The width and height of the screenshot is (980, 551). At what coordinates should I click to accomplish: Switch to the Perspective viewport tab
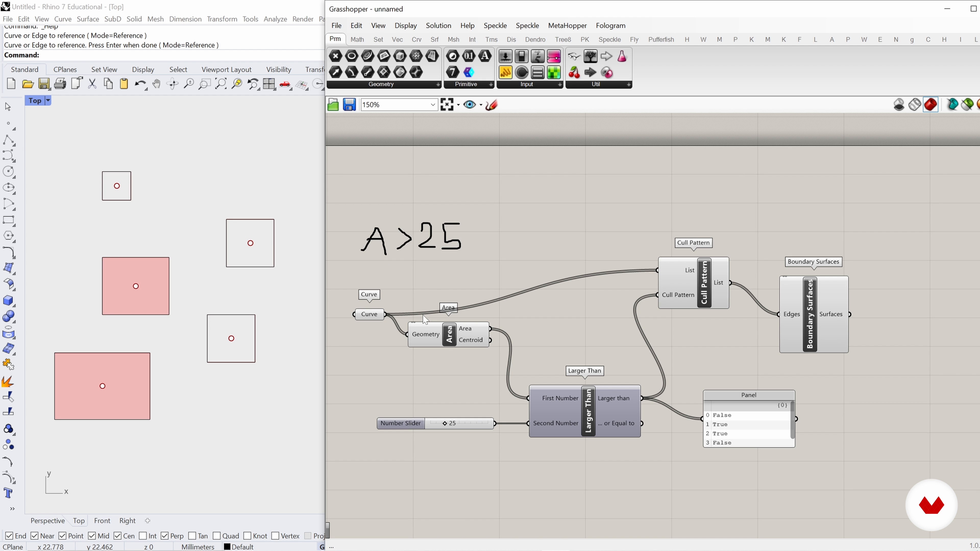point(47,521)
